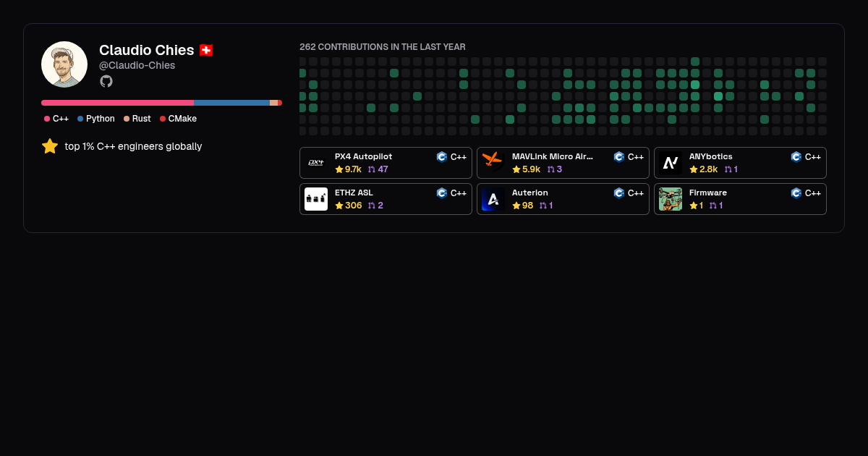
Task: Click the star icon next to 2.8k
Action: (x=694, y=169)
